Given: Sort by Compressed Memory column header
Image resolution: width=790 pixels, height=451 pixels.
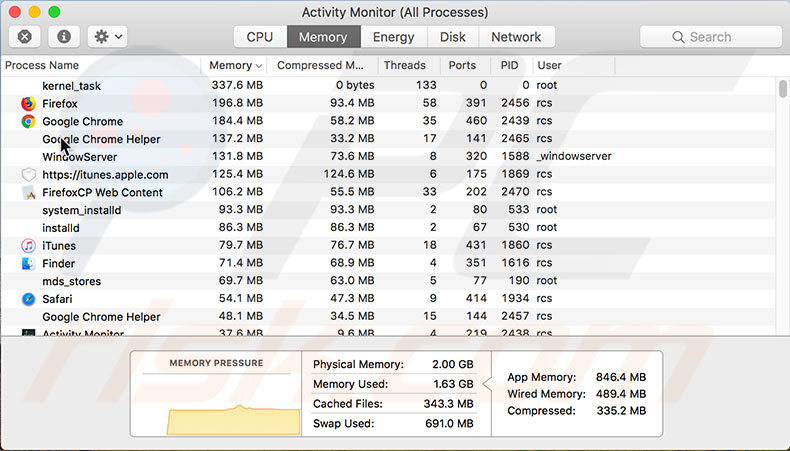Looking at the screenshot, I should [x=320, y=66].
